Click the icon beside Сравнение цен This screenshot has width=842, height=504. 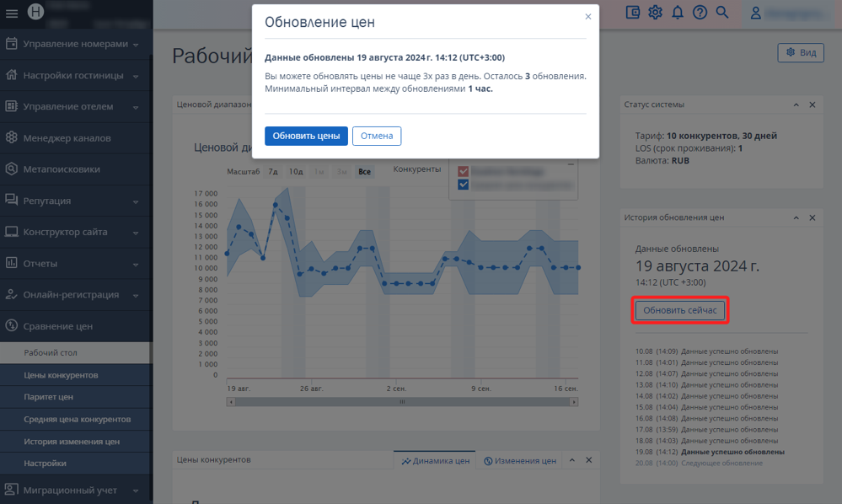coord(11,325)
